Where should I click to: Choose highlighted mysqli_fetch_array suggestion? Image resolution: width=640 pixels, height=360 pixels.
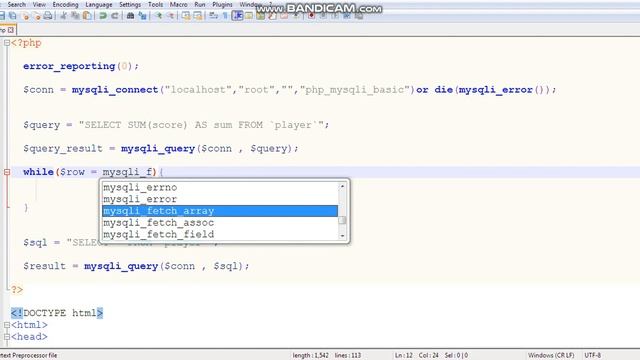pos(220,211)
